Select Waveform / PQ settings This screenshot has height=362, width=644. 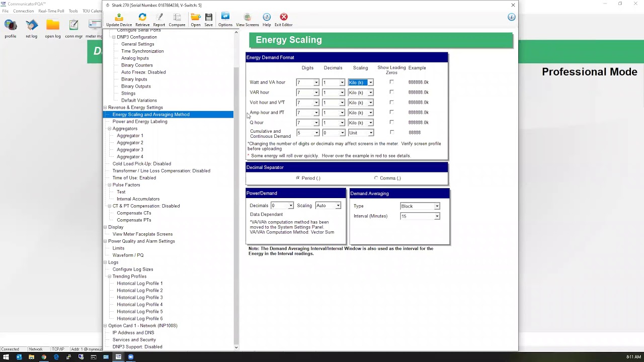128,255
